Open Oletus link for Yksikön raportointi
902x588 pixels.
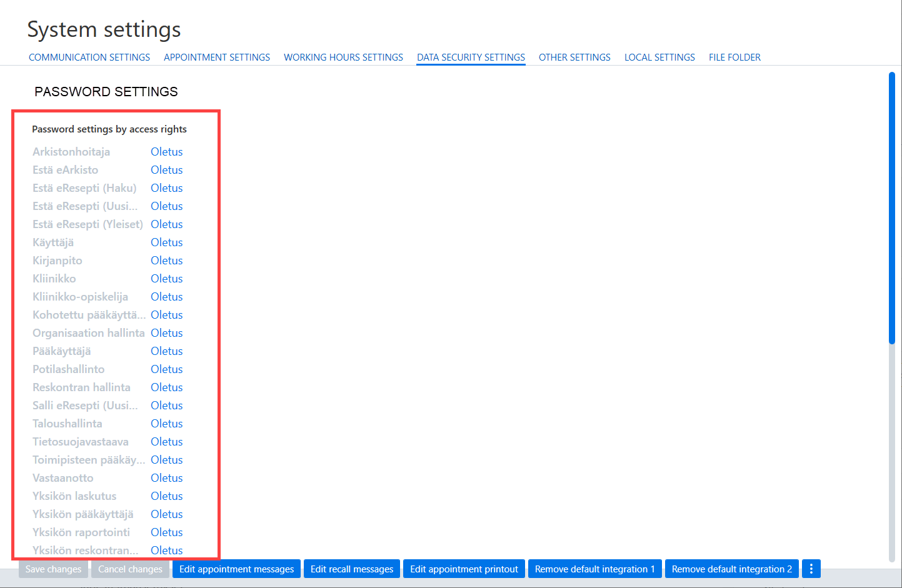[x=166, y=532]
